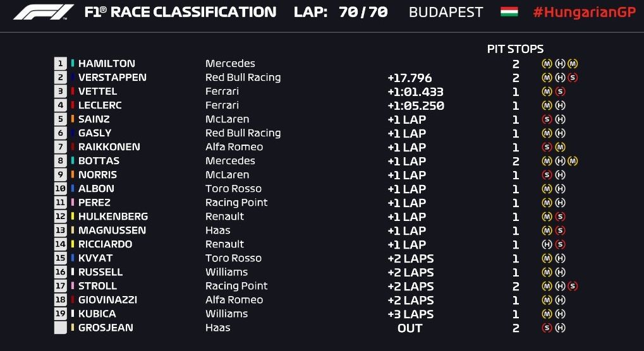
Task: Click the PIT STOPS column header
Action: tap(515, 49)
